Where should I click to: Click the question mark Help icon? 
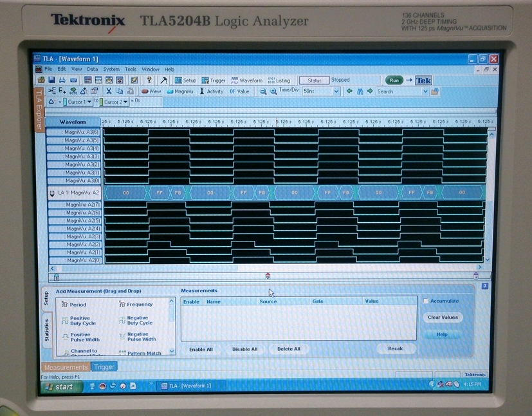(x=149, y=80)
